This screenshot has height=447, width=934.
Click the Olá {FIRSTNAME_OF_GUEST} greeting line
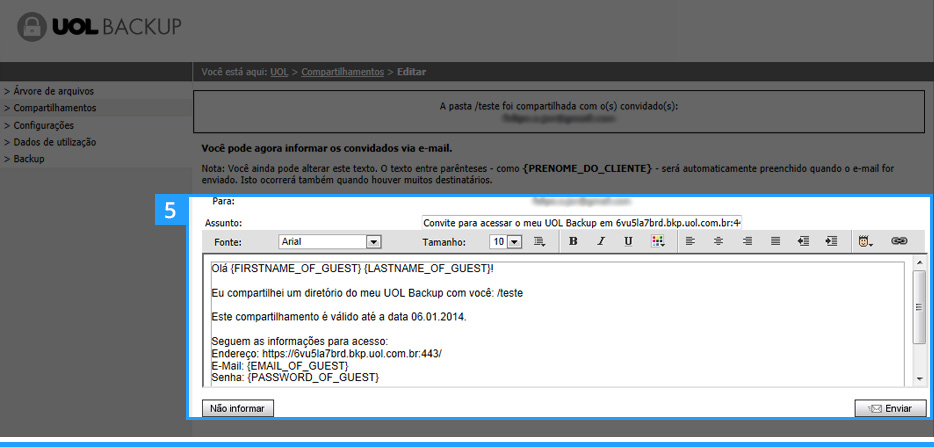pyautogui.click(x=353, y=268)
